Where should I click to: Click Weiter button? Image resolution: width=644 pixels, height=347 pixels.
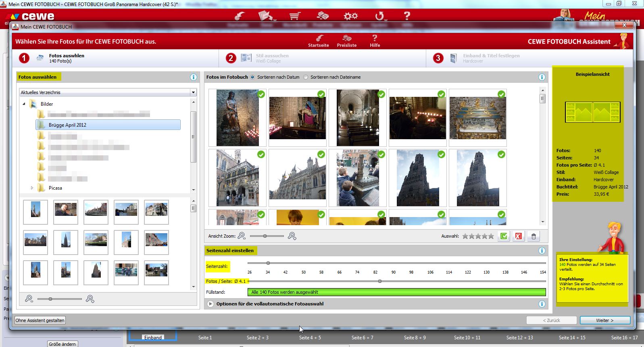click(x=605, y=320)
